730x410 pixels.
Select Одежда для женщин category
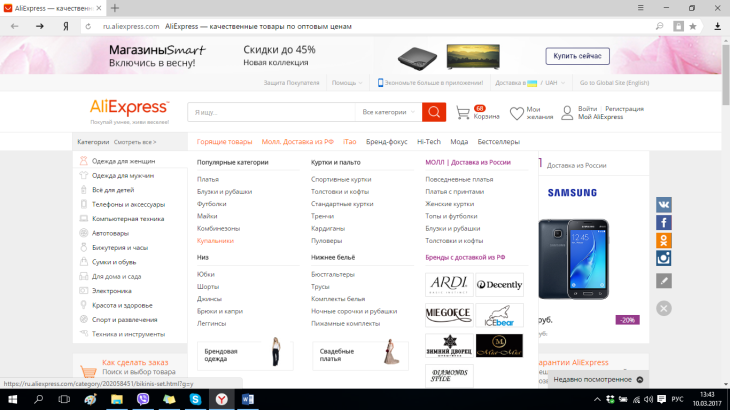pos(123,161)
